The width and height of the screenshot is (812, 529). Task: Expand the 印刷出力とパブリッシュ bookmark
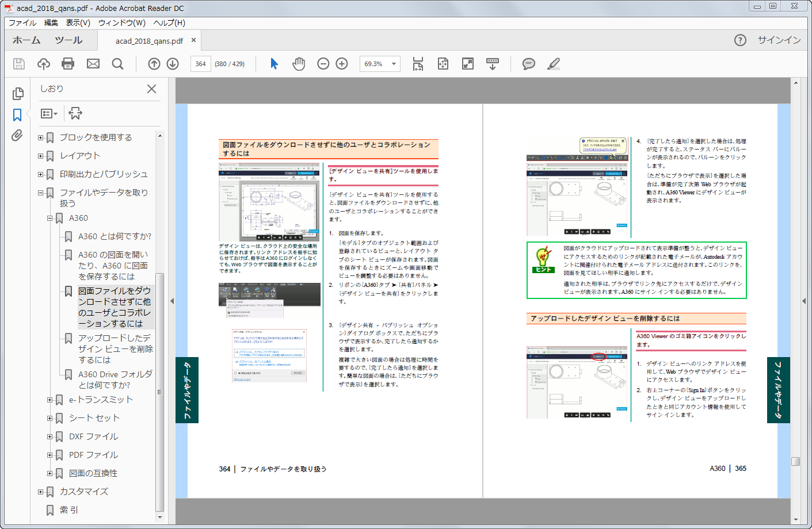pyautogui.click(x=41, y=174)
